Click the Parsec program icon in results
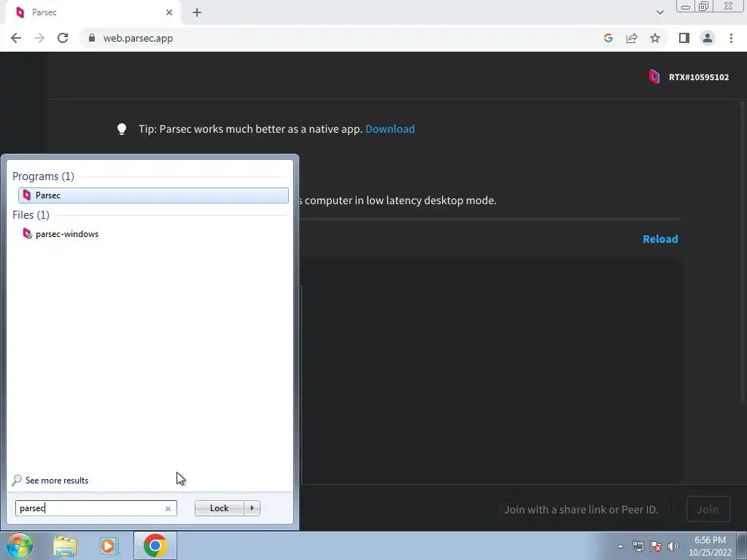The height and width of the screenshot is (560, 747). pyautogui.click(x=27, y=195)
